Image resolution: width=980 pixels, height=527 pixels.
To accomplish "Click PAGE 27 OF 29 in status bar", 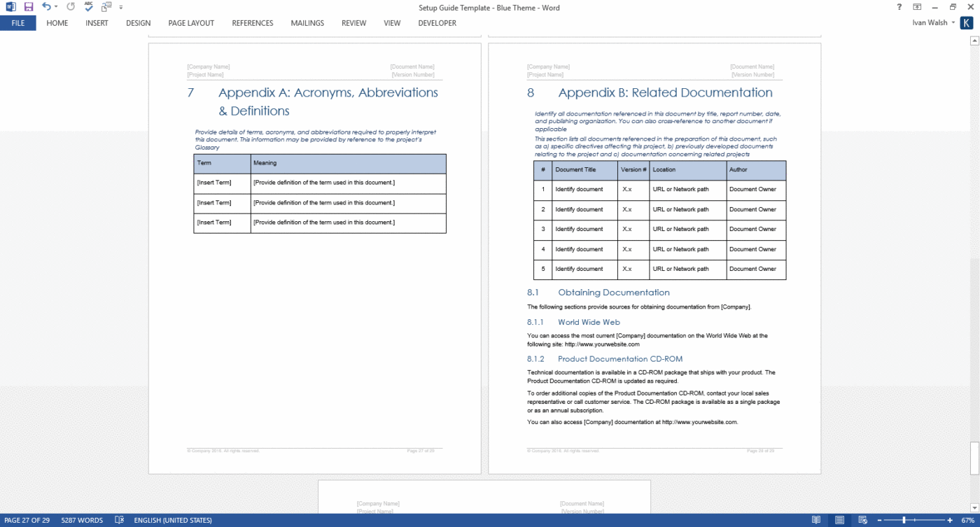I will pyautogui.click(x=29, y=521).
